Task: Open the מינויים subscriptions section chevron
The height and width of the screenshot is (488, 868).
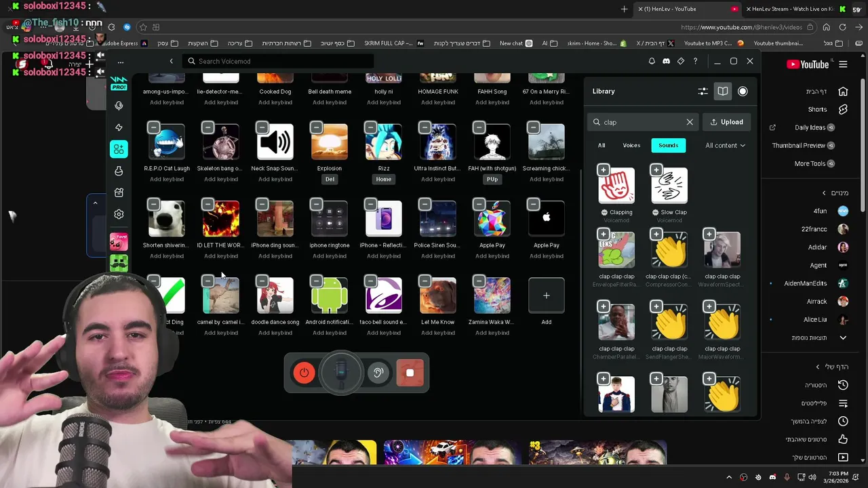Action: 824,193
